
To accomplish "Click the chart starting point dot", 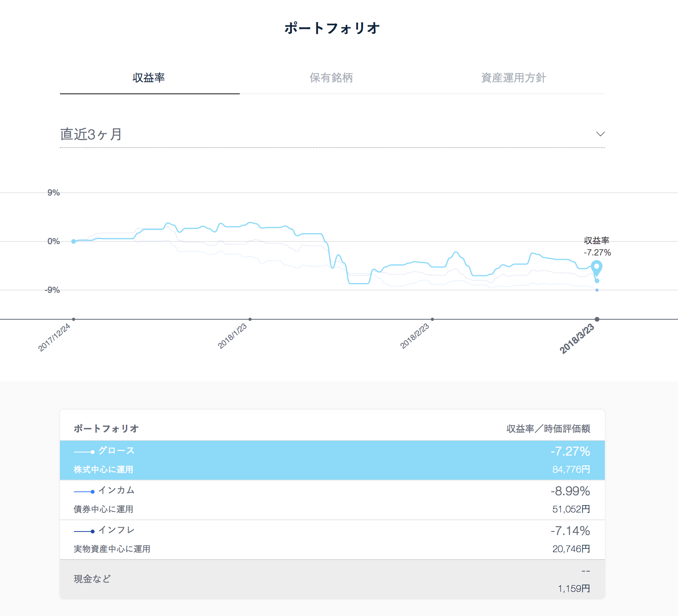I will click(x=74, y=241).
